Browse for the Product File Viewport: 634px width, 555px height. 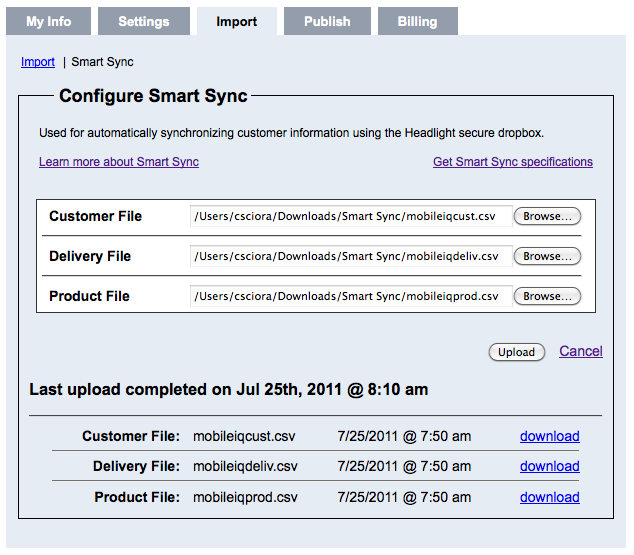(x=547, y=296)
